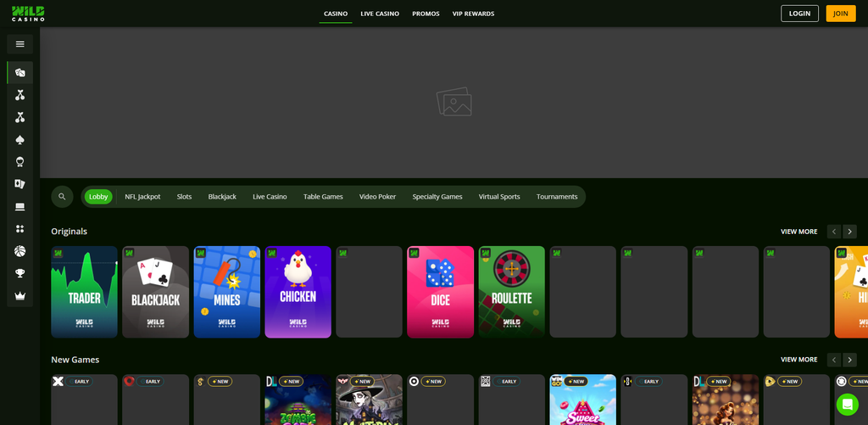Click VIEW MORE for New Games
This screenshot has height=425, width=868.
click(798, 360)
